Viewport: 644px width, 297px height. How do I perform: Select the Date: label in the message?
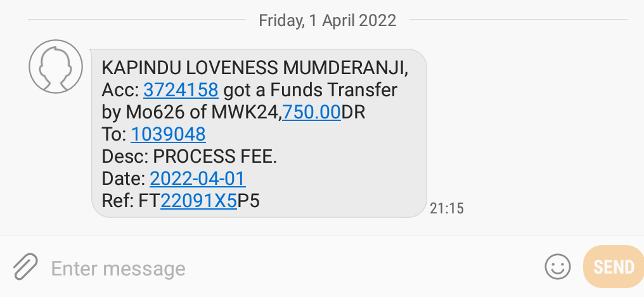tap(123, 179)
